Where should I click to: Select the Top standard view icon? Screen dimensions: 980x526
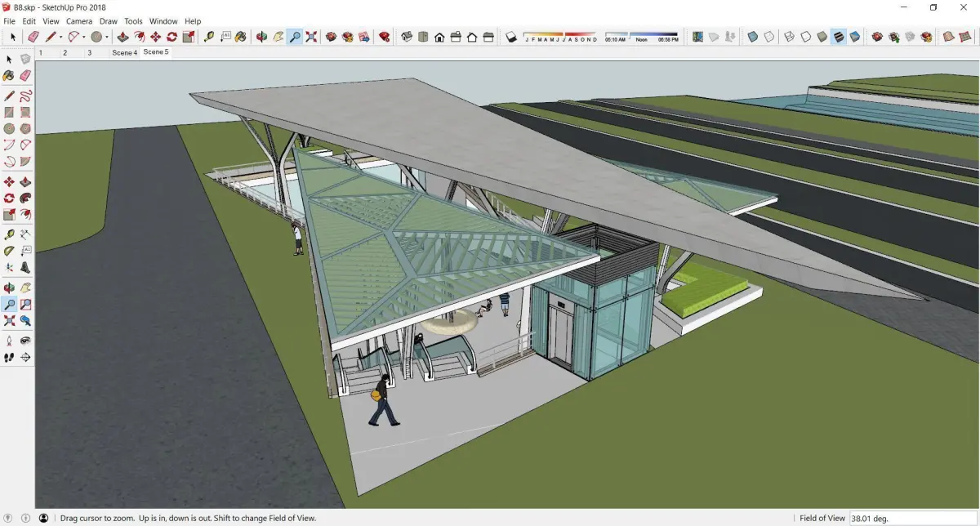tap(423, 37)
